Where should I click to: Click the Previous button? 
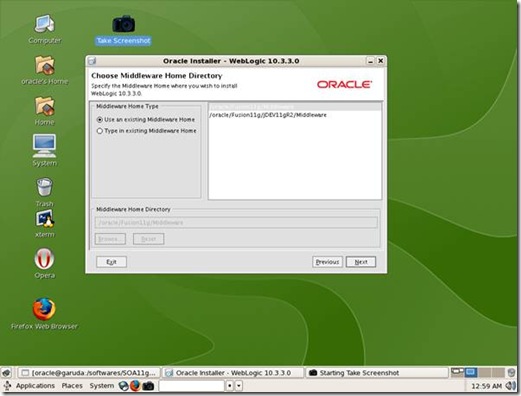[327, 262]
